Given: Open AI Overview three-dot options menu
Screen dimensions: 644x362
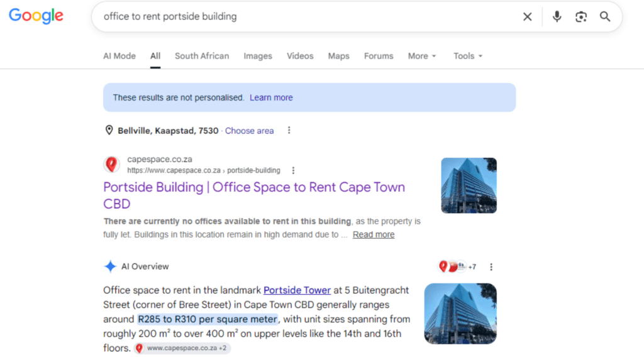Looking at the screenshot, I should point(491,266).
